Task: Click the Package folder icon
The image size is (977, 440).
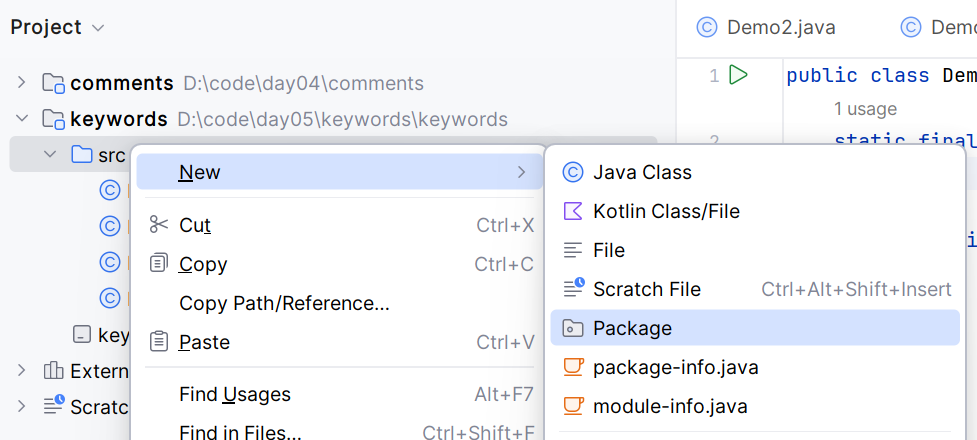Action: tap(573, 328)
